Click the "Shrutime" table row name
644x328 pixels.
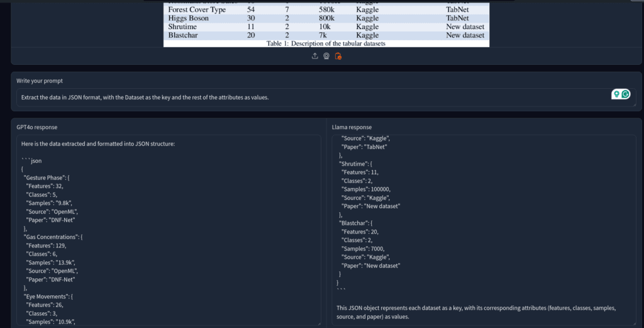(182, 26)
